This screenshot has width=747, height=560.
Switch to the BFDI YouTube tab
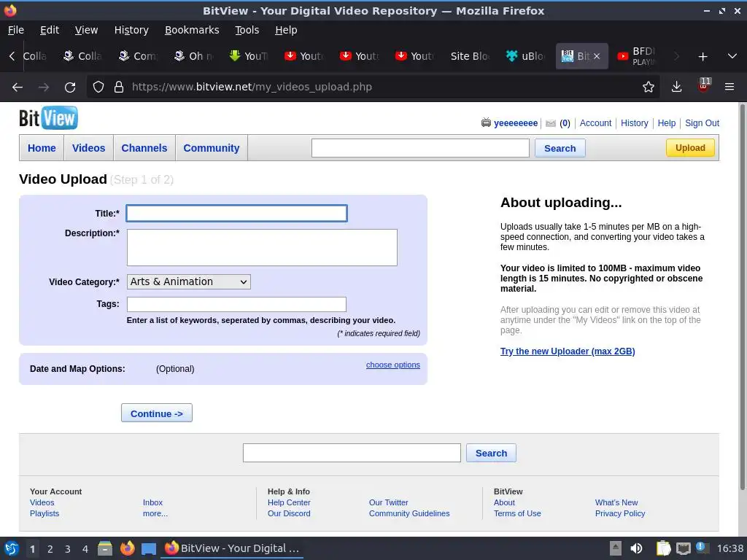638,56
